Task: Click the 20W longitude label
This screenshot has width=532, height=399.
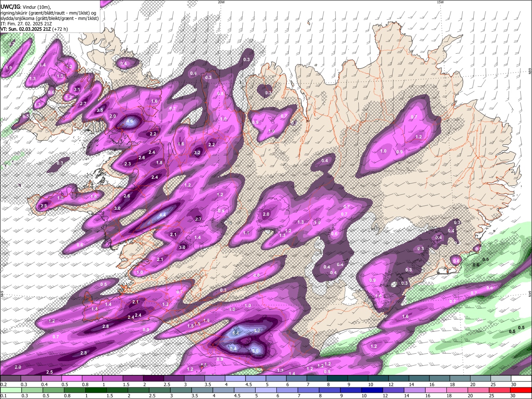Action: pyautogui.click(x=221, y=2)
